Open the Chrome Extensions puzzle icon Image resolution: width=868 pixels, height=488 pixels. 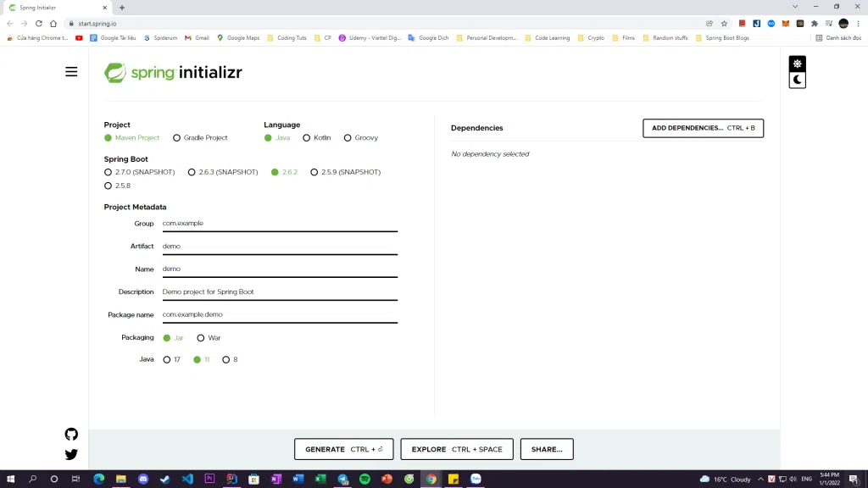click(815, 23)
